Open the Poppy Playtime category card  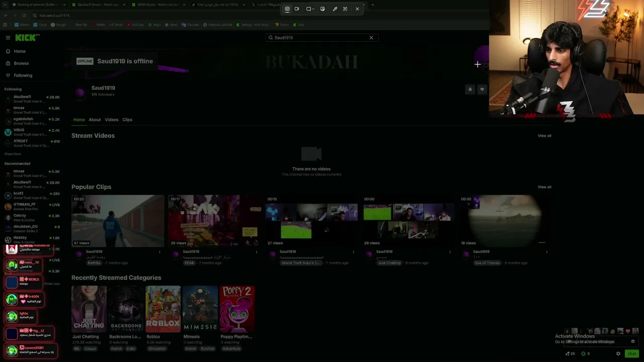(237, 309)
